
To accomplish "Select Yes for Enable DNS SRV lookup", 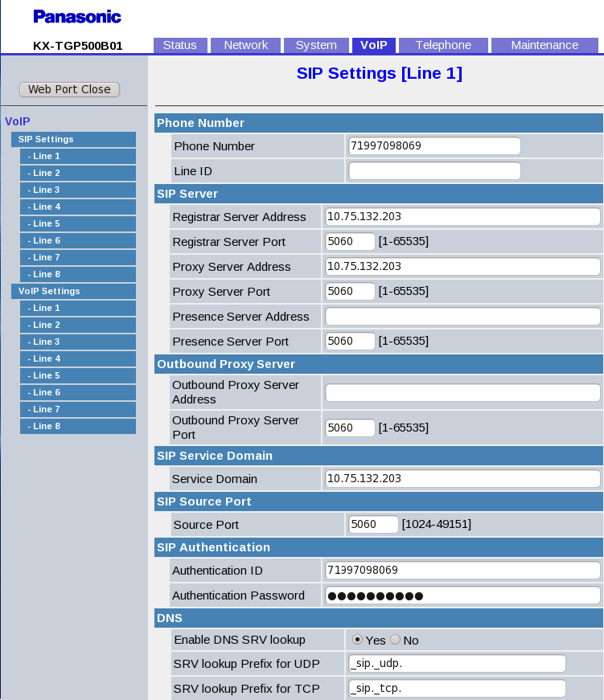I will (357, 640).
